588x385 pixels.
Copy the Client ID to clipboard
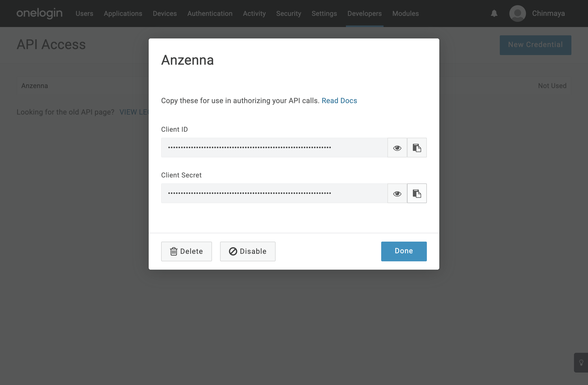(417, 148)
